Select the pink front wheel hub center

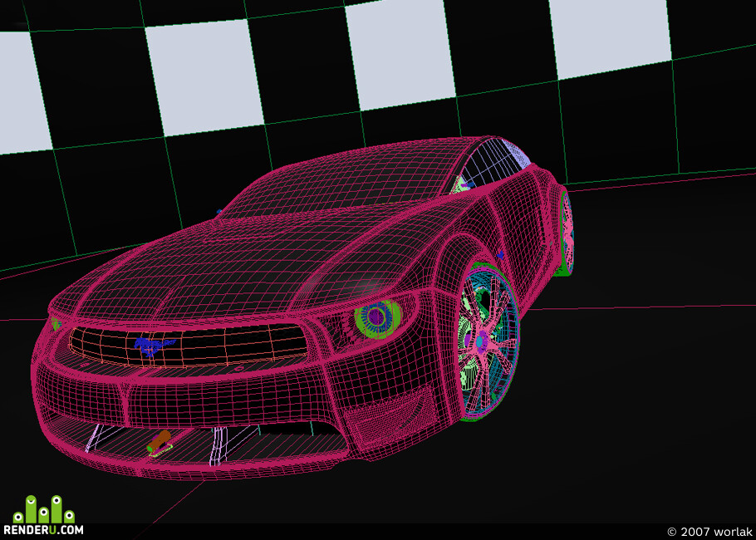(479, 341)
